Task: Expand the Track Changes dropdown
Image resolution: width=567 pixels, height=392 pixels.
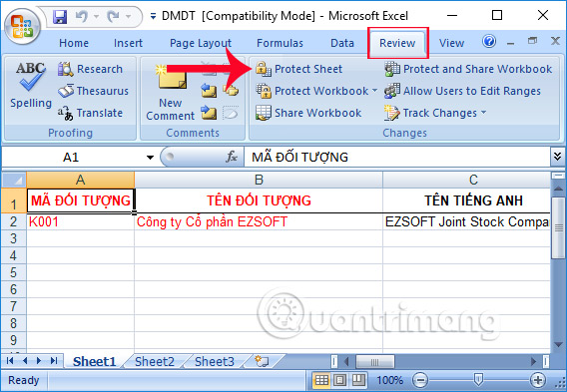Action: tap(483, 113)
